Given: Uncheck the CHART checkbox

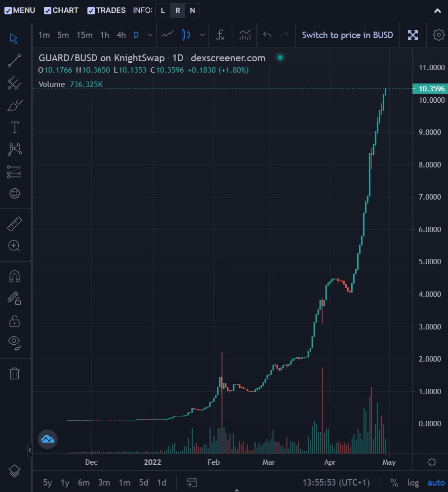Looking at the screenshot, I should [48, 11].
